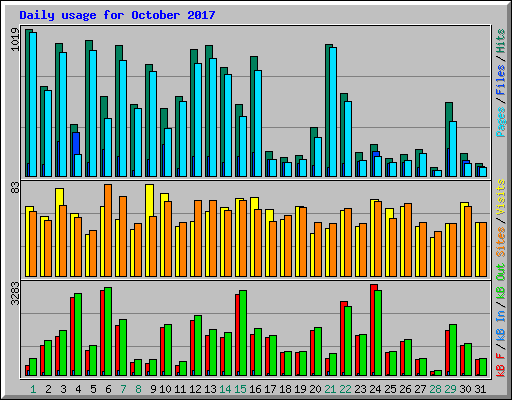Select day "4" on the x-axis
This screenshot has height=400, width=512.
[78, 389]
